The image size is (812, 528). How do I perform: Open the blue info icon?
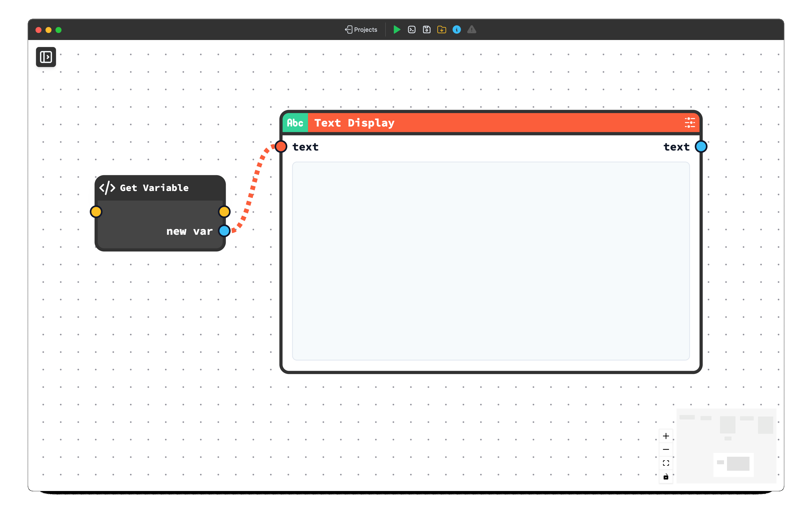456,30
